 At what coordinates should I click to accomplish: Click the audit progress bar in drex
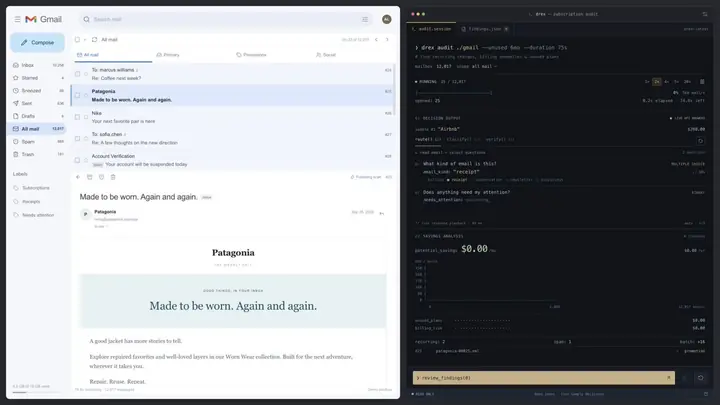coord(454,93)
